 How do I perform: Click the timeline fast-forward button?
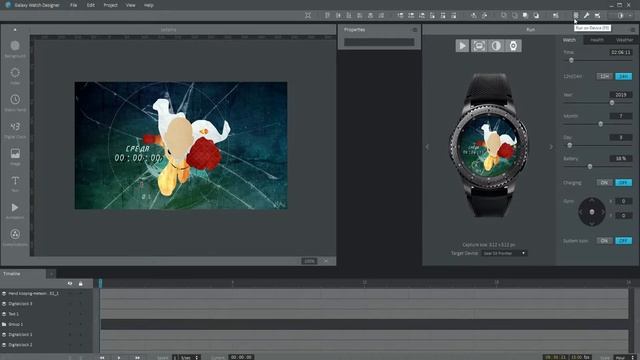point(138,358)
